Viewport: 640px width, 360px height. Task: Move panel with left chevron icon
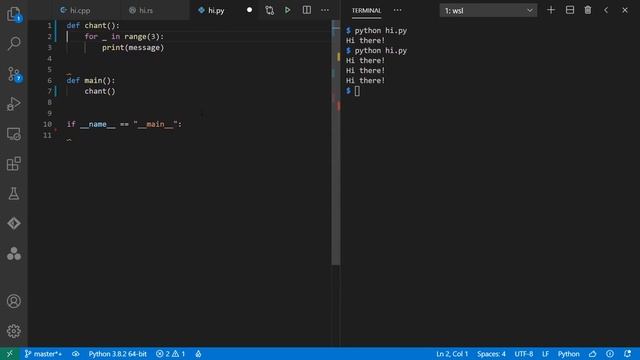coord(606,10)
